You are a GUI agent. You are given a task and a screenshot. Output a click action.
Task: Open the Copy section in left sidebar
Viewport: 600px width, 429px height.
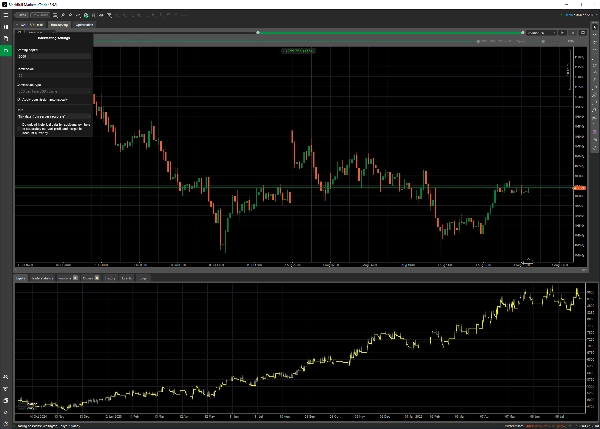click(x=6, y=39)
